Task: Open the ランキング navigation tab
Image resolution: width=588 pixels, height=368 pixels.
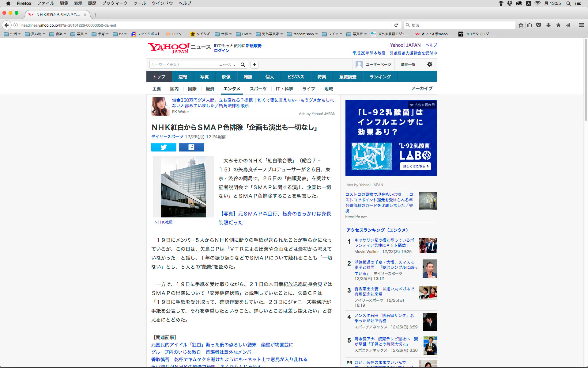Action: (380, 77)
